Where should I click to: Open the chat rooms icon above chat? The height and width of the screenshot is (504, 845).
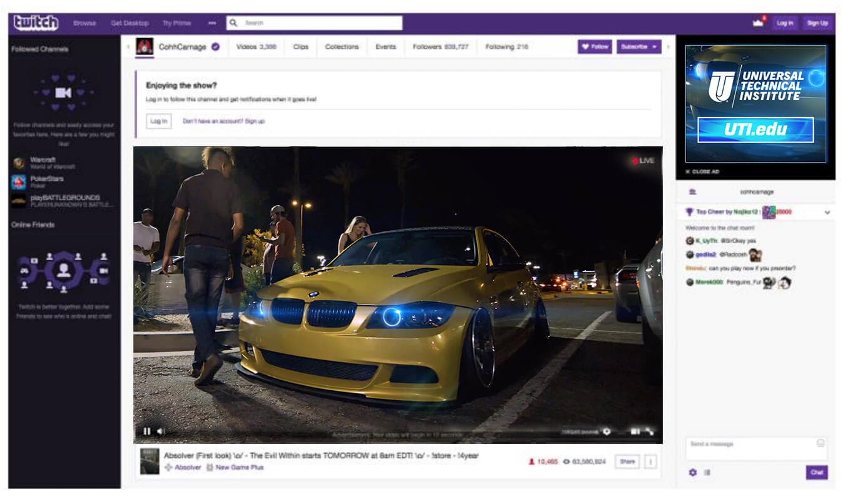pyautogui.click(x=692, y=192)
